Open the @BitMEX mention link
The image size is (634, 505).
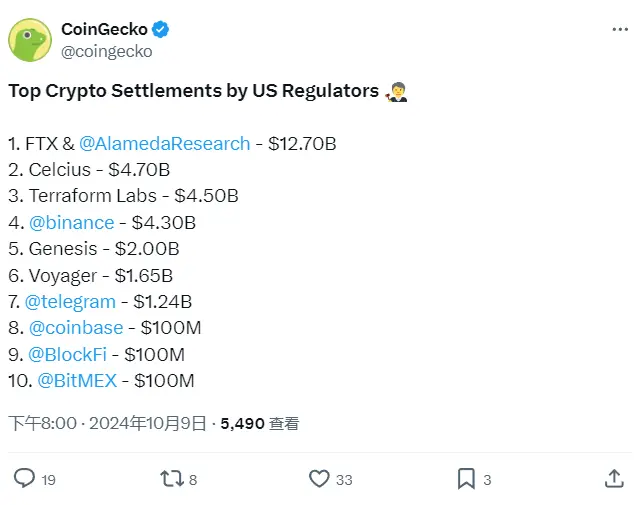pos(76,380)
